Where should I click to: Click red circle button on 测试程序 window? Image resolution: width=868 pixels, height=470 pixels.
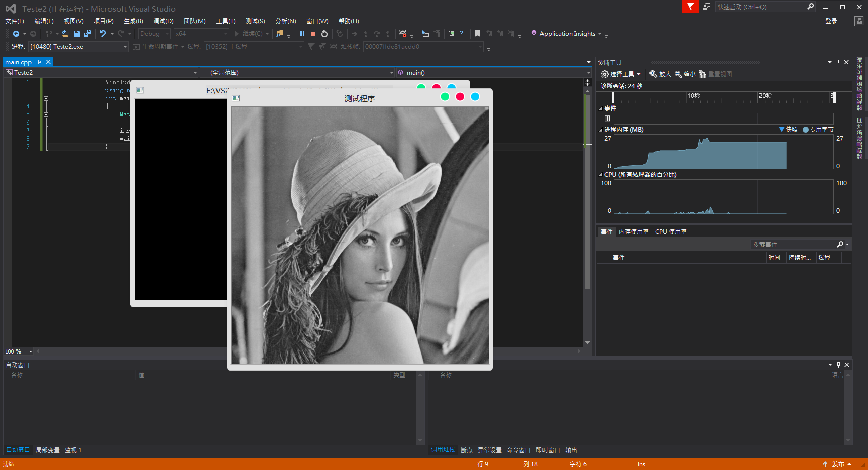click(460, 97)
